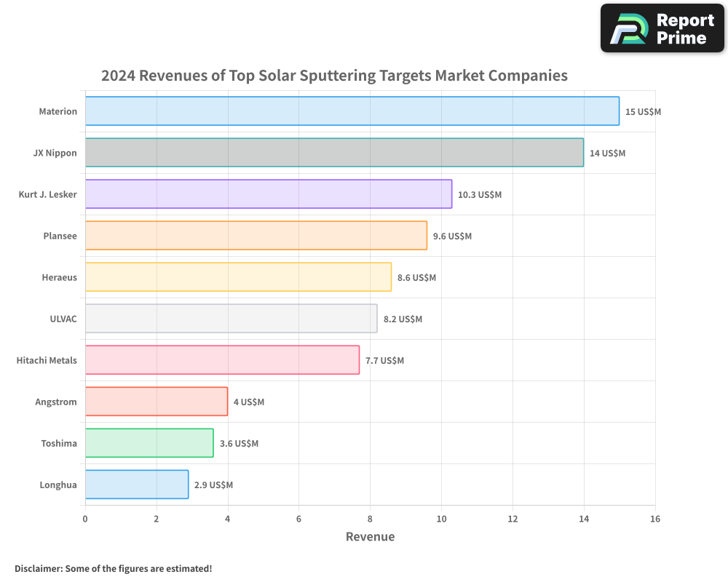The image size is (728, 582).
Task: Click the 16 tick mark label
Action: 654,519
